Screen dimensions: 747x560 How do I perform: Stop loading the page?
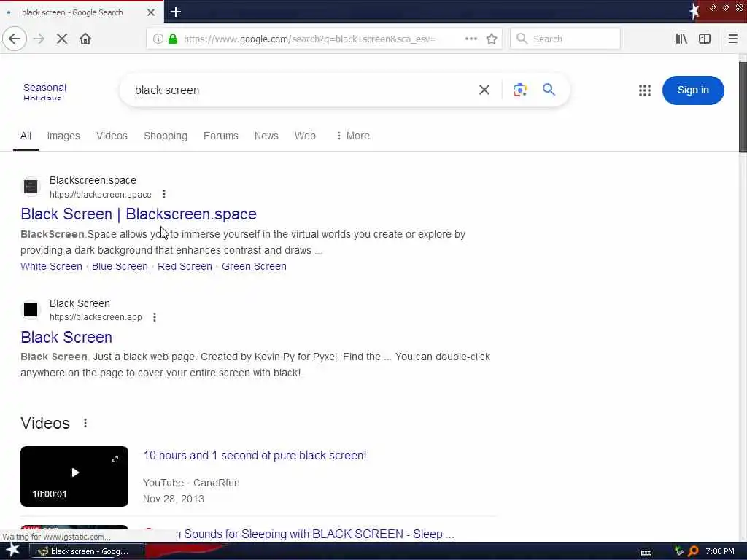tap(62, 39)
